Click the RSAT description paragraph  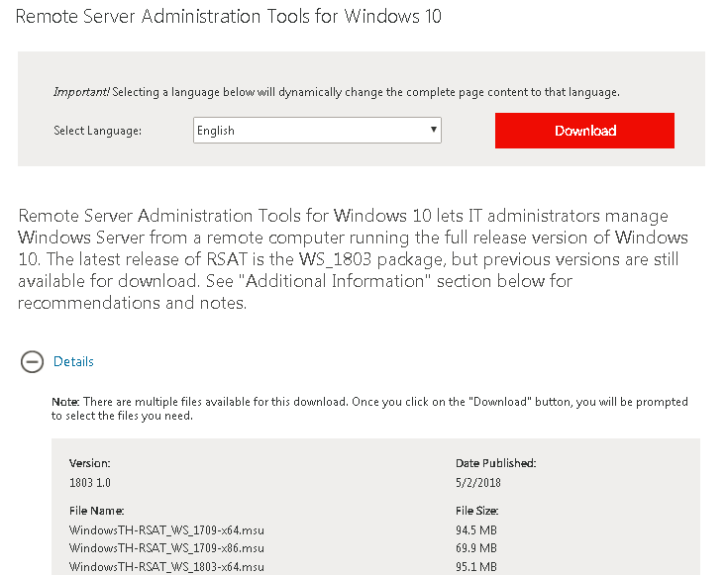[353, 259]
